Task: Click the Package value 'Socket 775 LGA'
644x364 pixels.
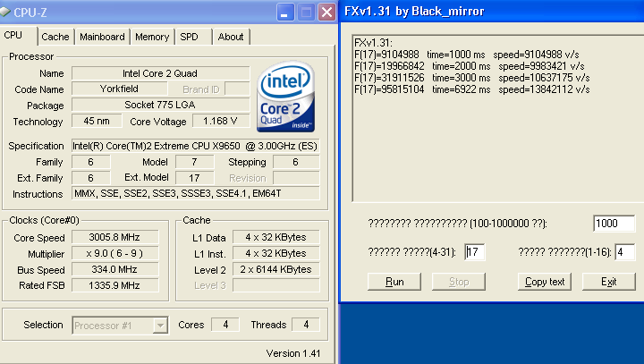Action: point(161,105)
